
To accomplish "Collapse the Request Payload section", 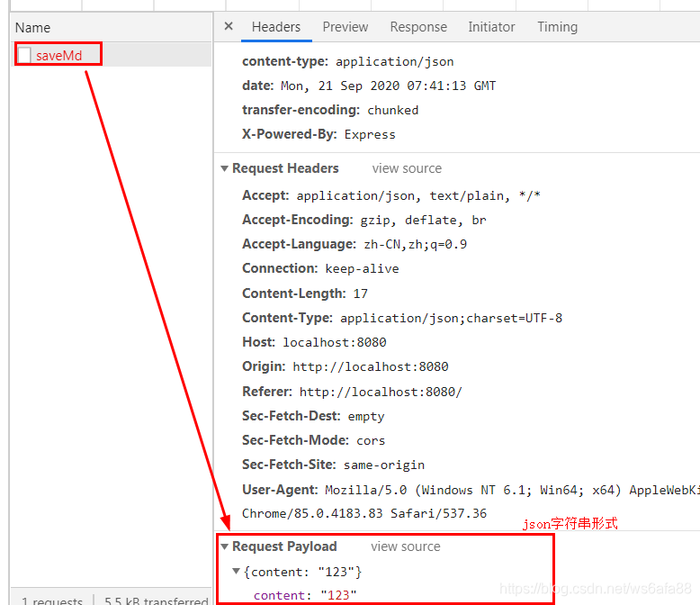I will [x=225, y=546].
